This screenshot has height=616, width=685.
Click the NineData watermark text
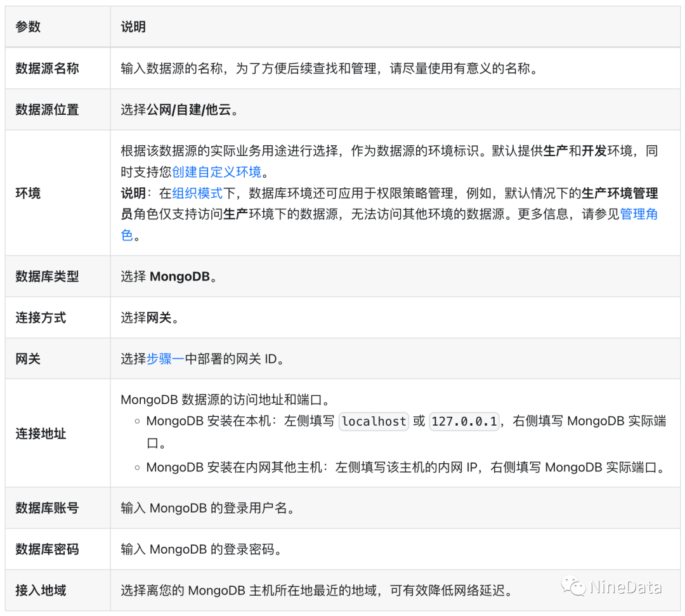pyautogui.click(x=625, y=587)
